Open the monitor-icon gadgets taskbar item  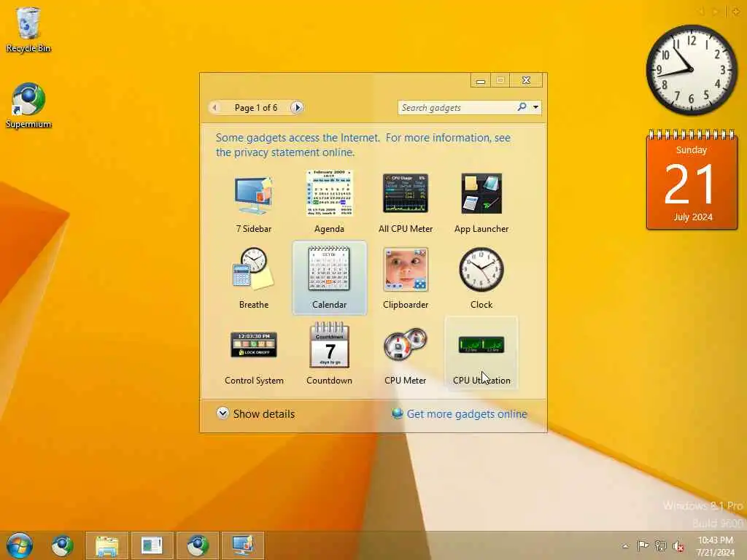pos(242,545)
